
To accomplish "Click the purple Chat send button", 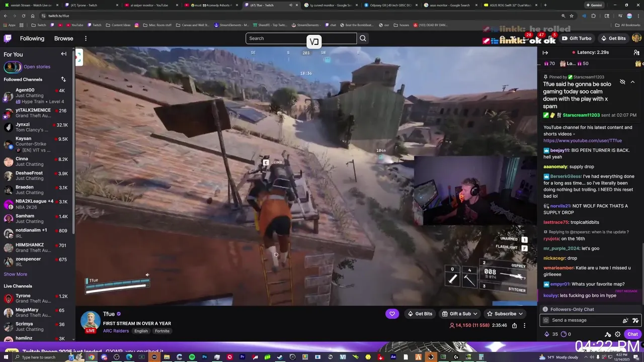I will pos(632,334).
